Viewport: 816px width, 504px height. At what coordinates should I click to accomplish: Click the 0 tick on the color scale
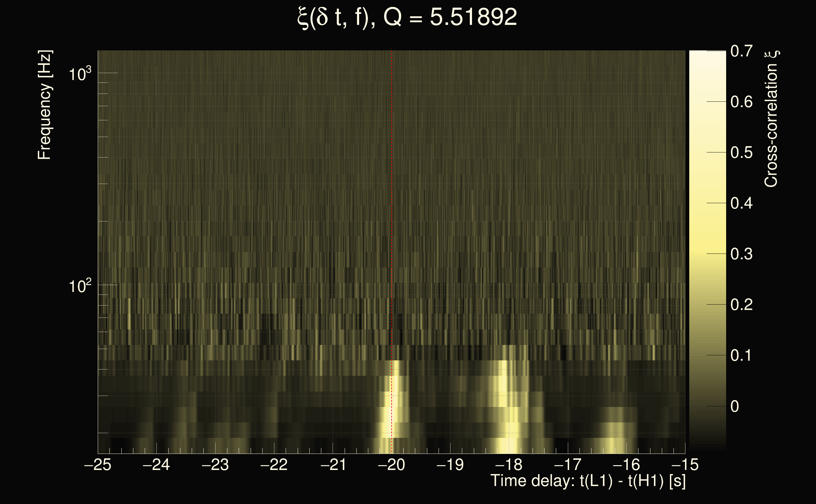click(x=735, y=406)
